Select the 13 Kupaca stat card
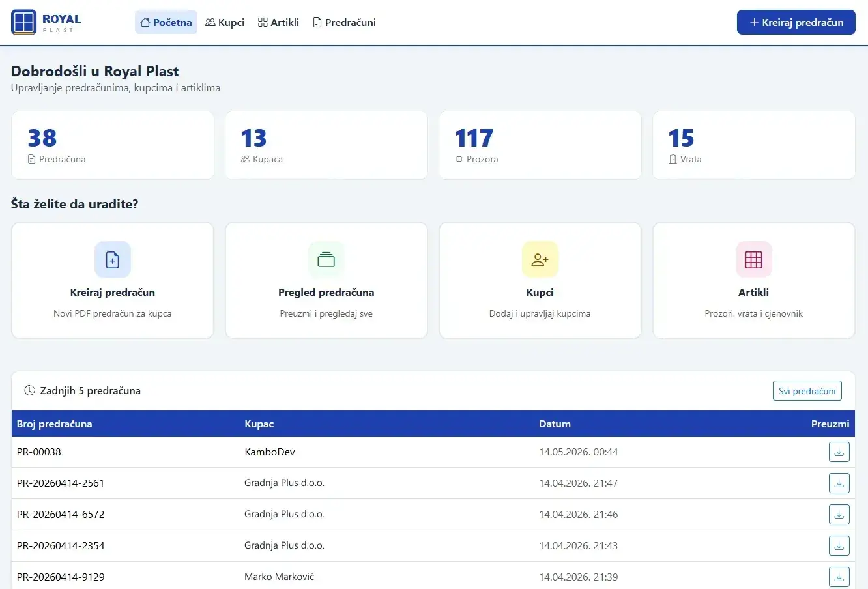 [326, 145]
